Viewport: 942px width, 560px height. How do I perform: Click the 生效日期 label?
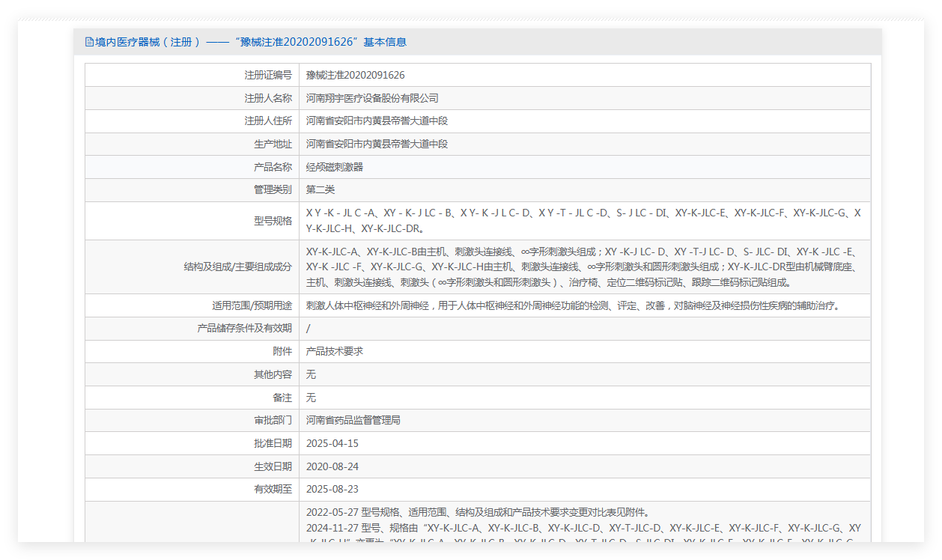[x=273, y=466]
